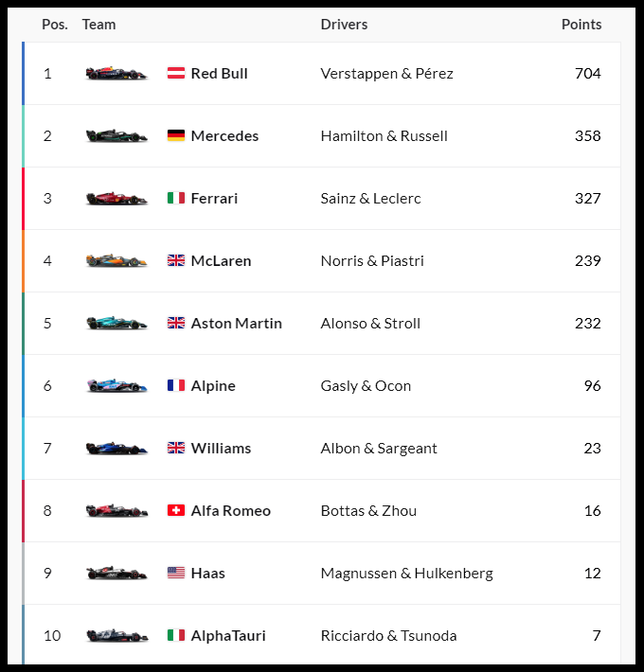Click the German flag next to Mercedes

(x=176, y=136)
